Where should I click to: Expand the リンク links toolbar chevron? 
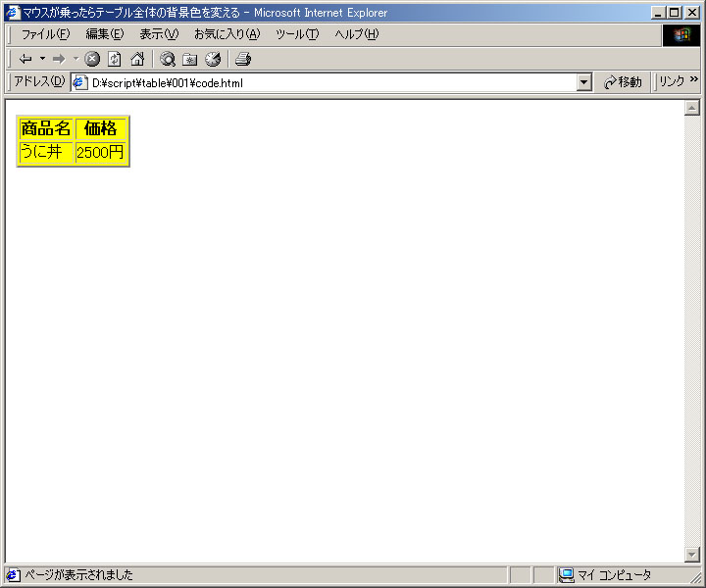694,79
